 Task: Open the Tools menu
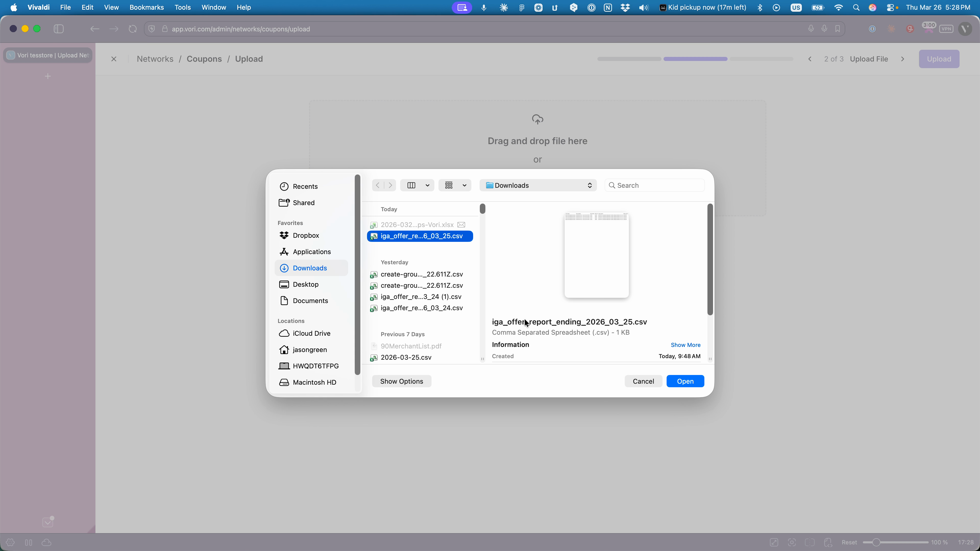pyautogui.click(x=183, y=7)
